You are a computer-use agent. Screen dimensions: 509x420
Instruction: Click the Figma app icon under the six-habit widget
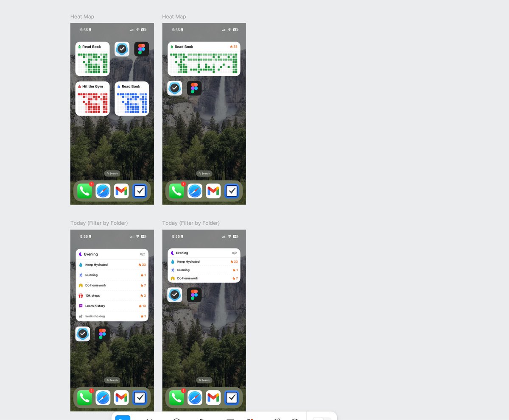(x=102, y=334)
